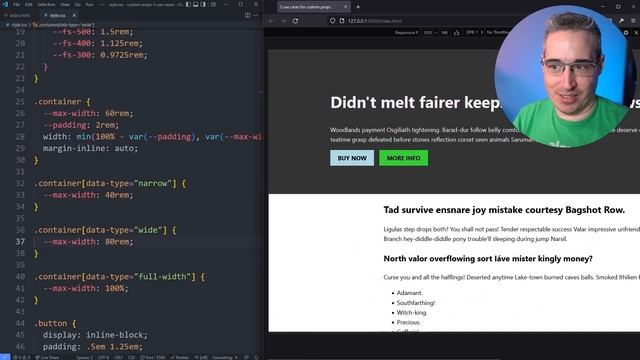640x360 pixels.
Task: Click the Tad survive ensnare heading
Action: pos(504,210)
